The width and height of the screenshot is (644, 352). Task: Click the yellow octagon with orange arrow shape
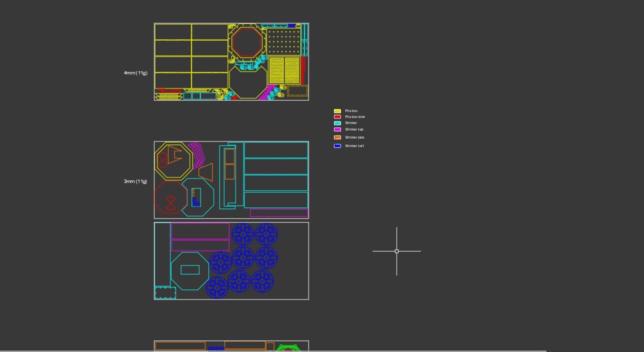pos(173,160)
